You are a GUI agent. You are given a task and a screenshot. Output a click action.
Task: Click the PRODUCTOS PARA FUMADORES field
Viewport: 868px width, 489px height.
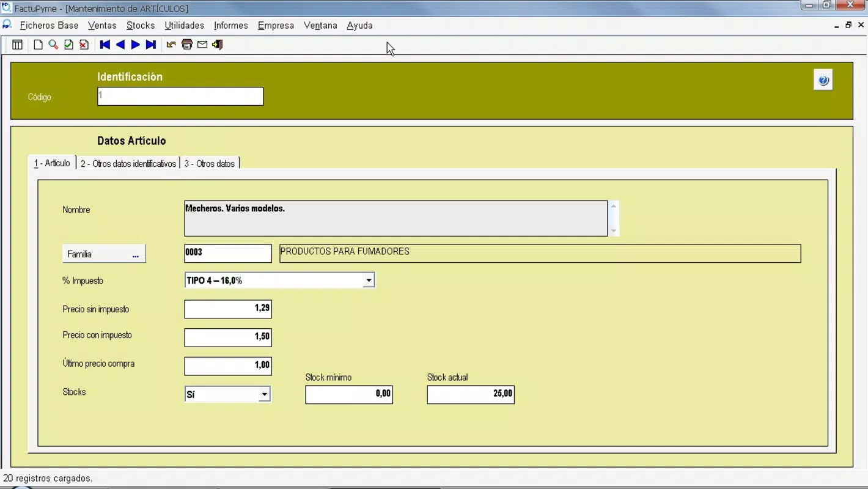[540, 254]
